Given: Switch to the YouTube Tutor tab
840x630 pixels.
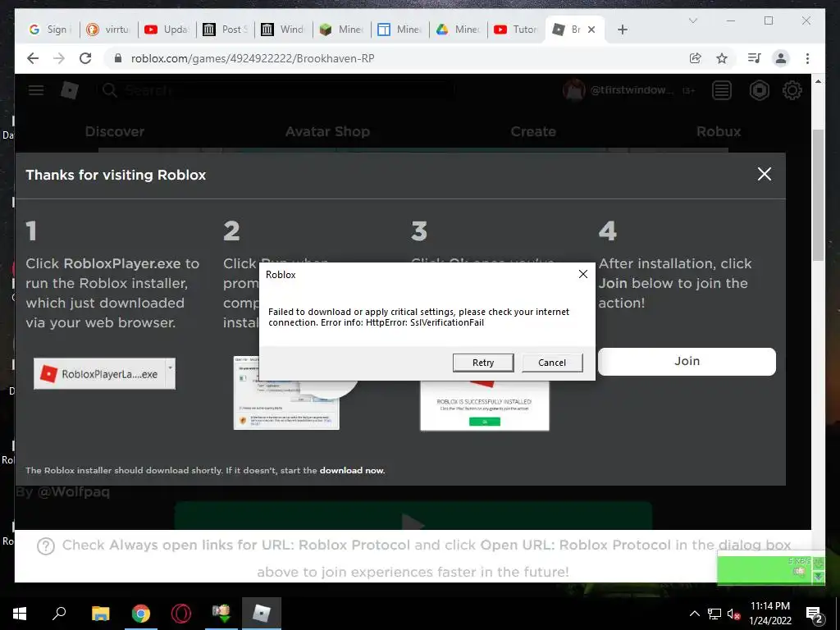Looking at the screenshot, I should [517, 30].
